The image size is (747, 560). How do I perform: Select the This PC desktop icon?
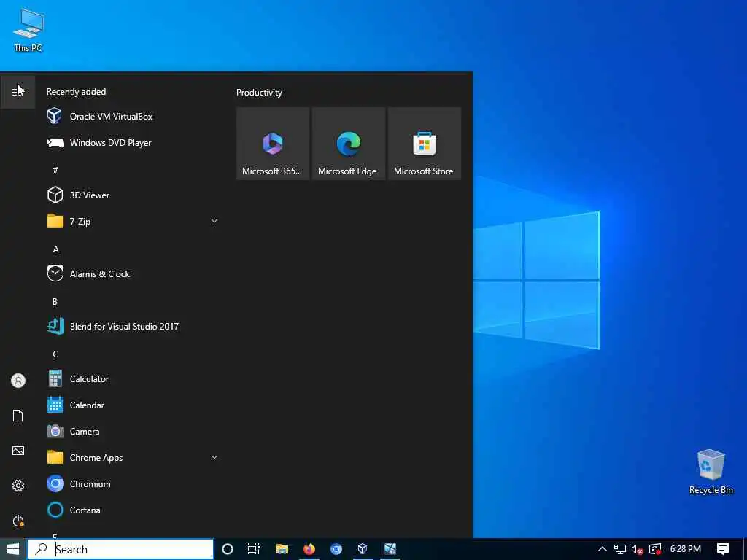28,31
